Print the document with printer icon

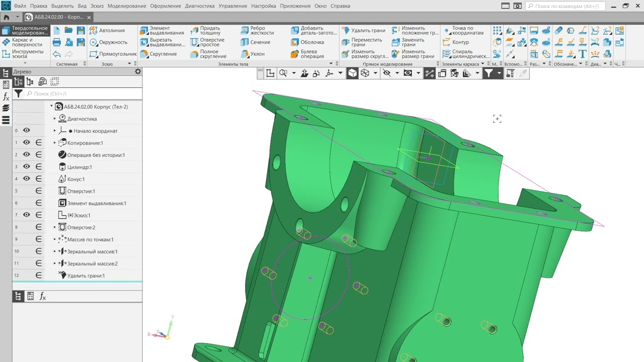pyautogui.click(x=57, y=42)
